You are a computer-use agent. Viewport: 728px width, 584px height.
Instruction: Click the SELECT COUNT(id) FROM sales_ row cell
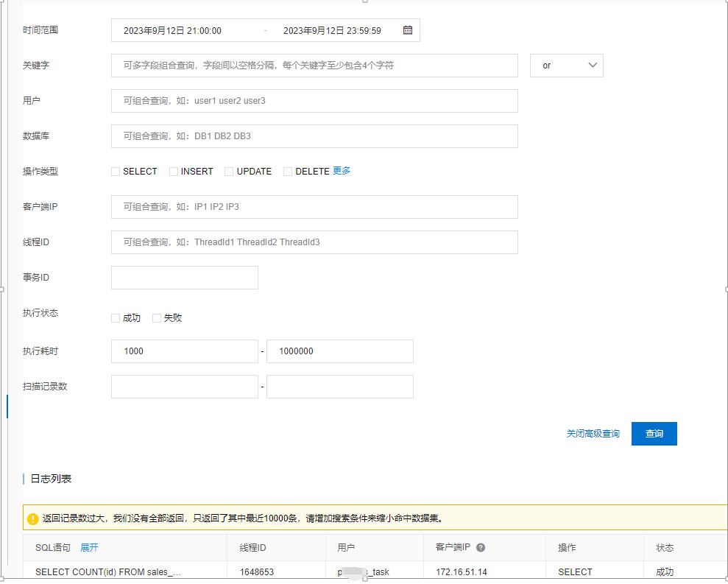click(107, 572)
